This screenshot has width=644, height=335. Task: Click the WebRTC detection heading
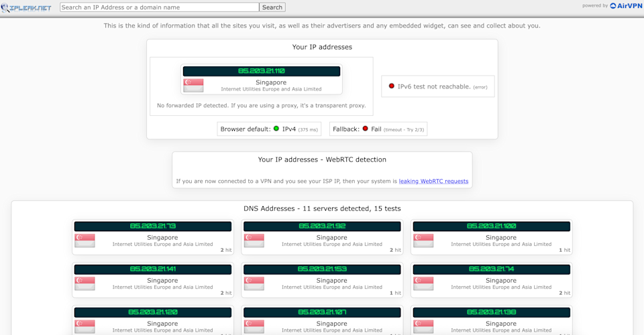322,159
